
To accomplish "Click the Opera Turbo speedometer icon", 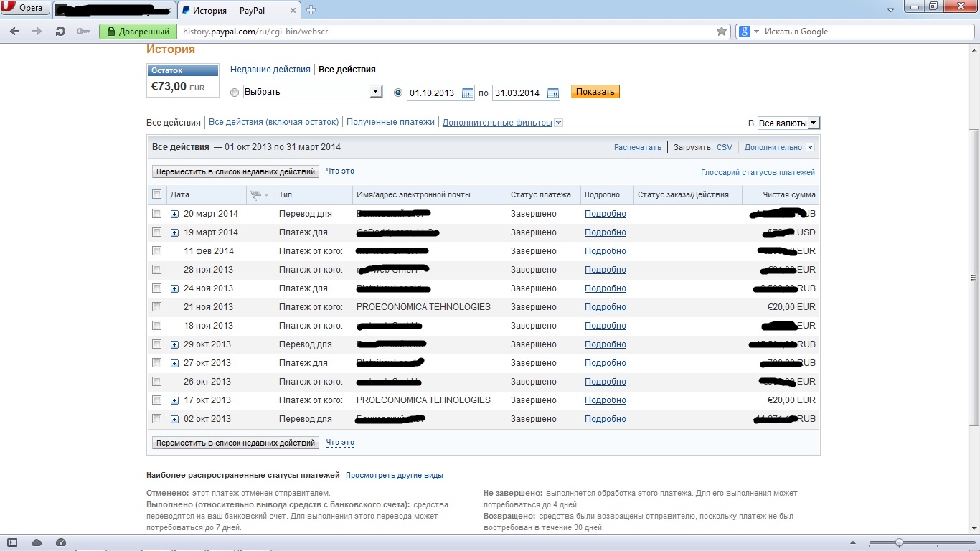I will 61,542.
